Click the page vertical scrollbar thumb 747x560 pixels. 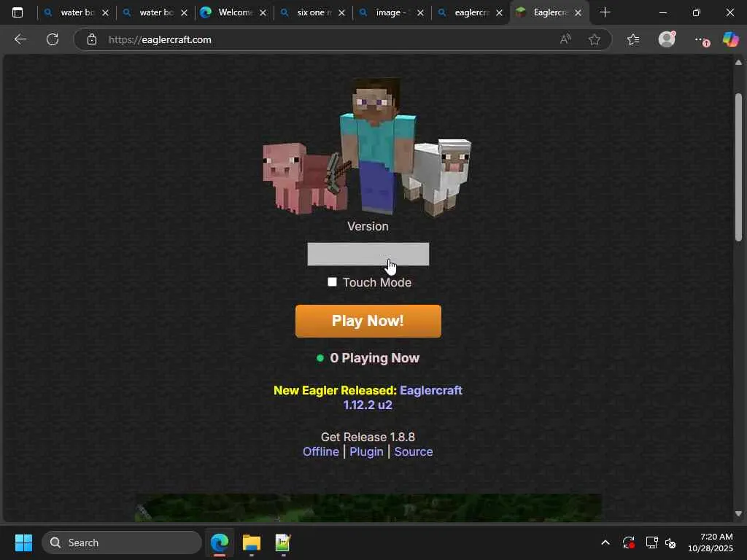tap(738, 167)
